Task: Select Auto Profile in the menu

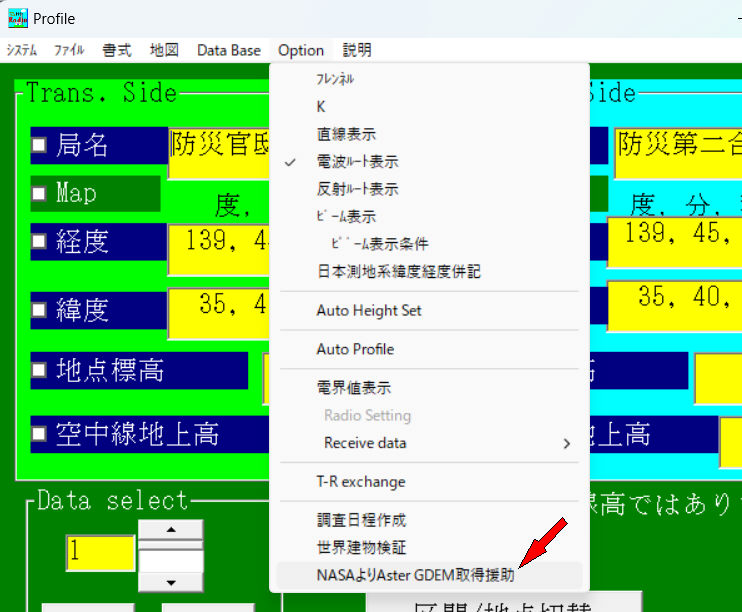Action: (x=355, y=349)
